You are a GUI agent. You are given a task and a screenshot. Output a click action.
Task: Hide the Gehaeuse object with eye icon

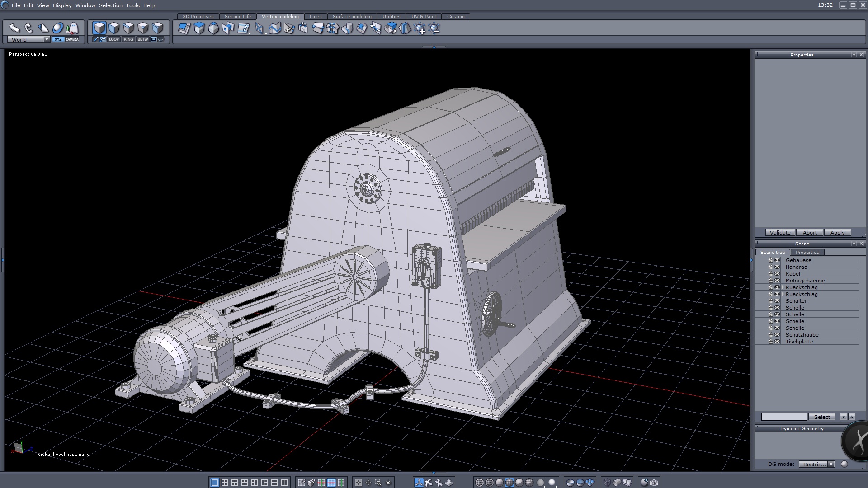point(777,260)
